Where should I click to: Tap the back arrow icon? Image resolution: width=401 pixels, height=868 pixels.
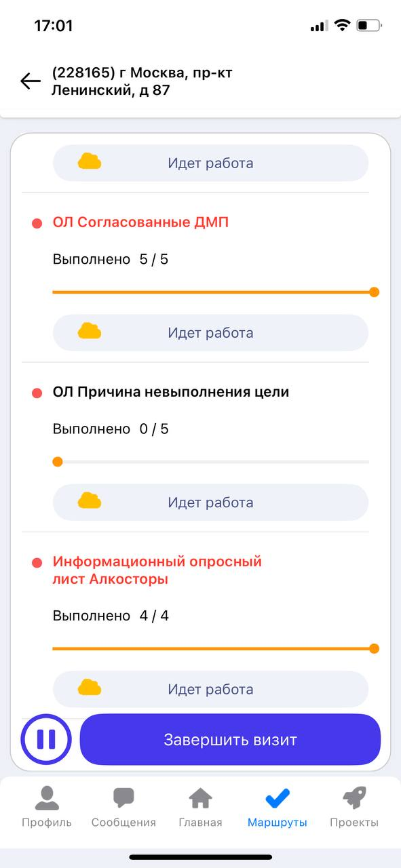(x=31, y=81)
